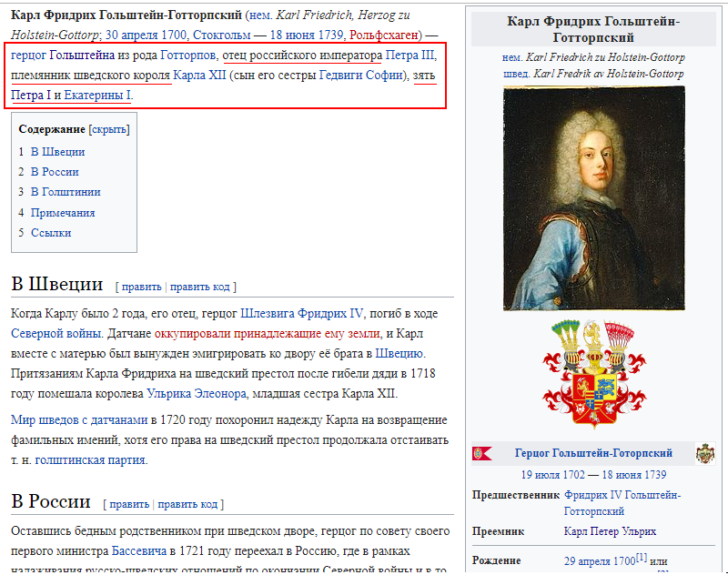Image resolution: width=728 pixels, height=575 pixels.
Task: Open the Северной войны link
Action: [x=56, y=334]
